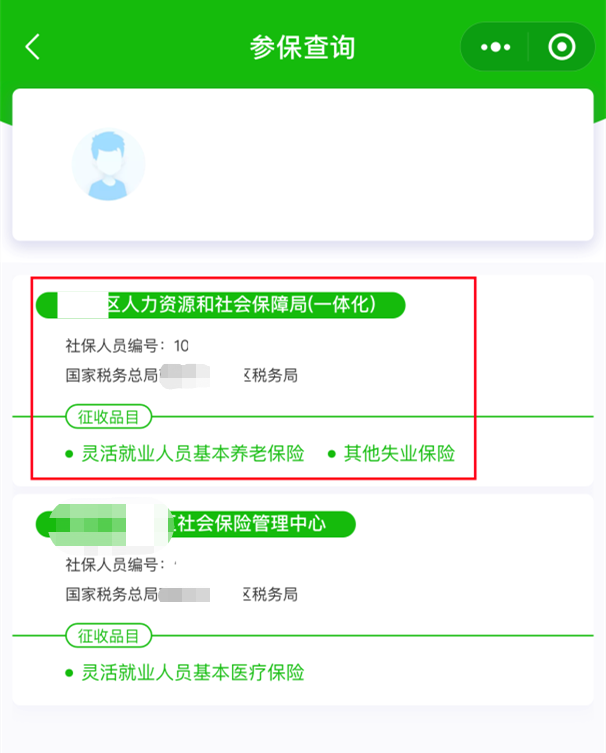This screenshot has width=606, height=753.
Task: Tap bullet before 其他失业保险
Action: click(331, 454)
